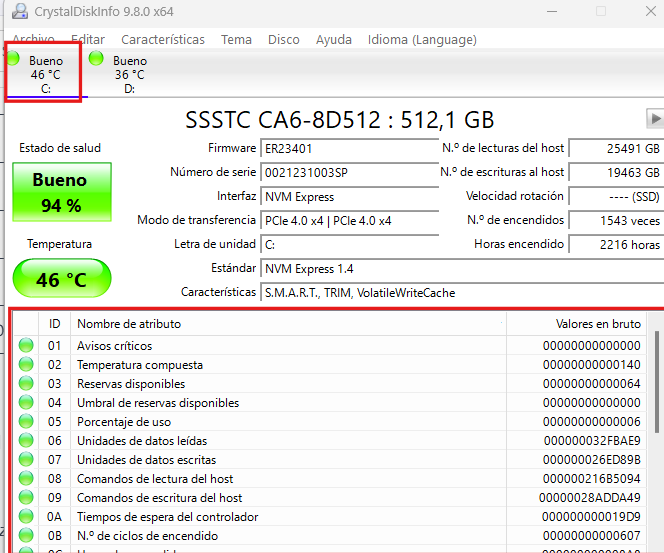Click the Firmware field ER23401
Viewport: 664px width, 553px height.
coord(349,149)
